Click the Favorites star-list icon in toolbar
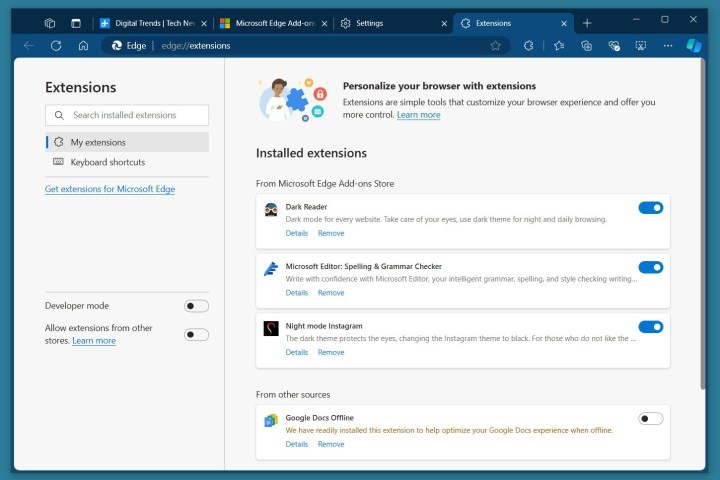 click(559, 45)
